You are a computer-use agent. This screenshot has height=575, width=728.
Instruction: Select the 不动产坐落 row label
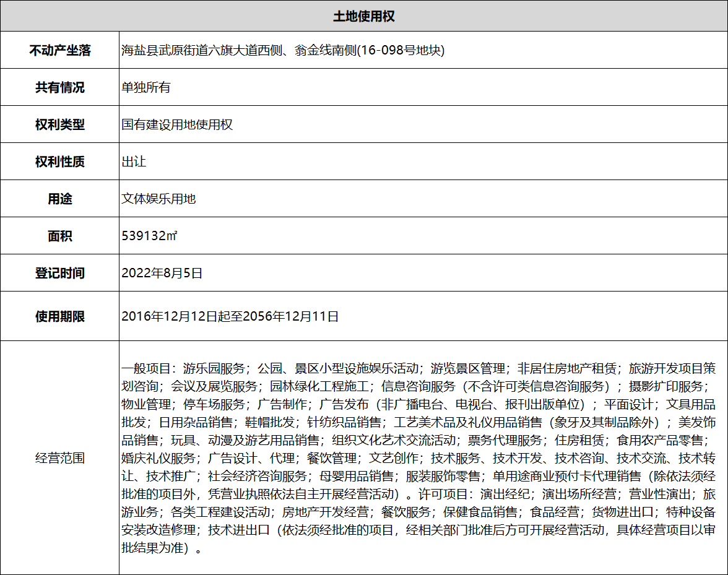click(60, 50)
